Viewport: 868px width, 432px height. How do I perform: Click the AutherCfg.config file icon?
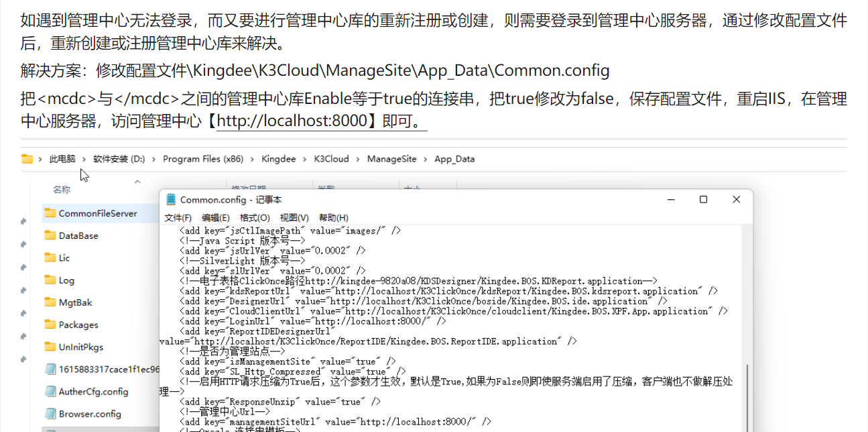(x=50, y=392)
